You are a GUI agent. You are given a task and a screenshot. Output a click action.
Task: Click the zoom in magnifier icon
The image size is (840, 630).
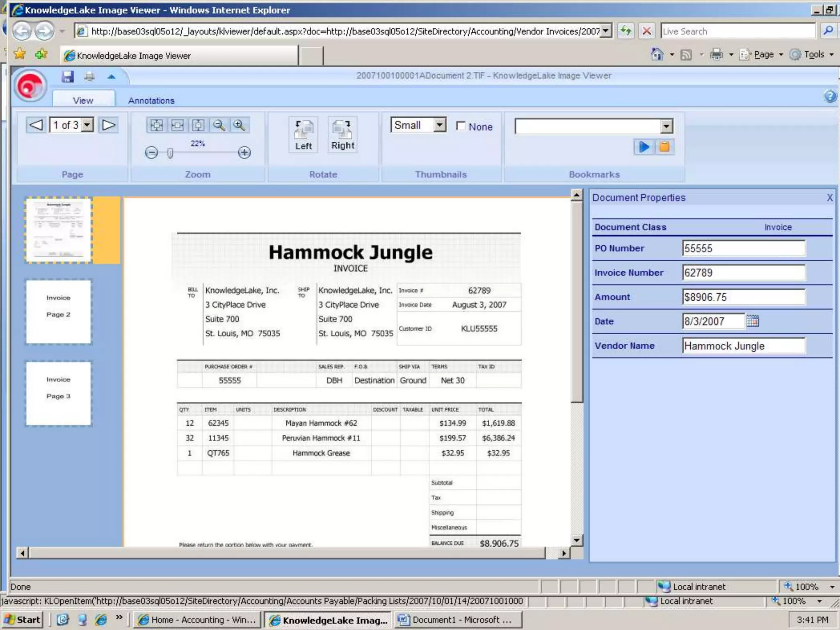click(239, 125)
